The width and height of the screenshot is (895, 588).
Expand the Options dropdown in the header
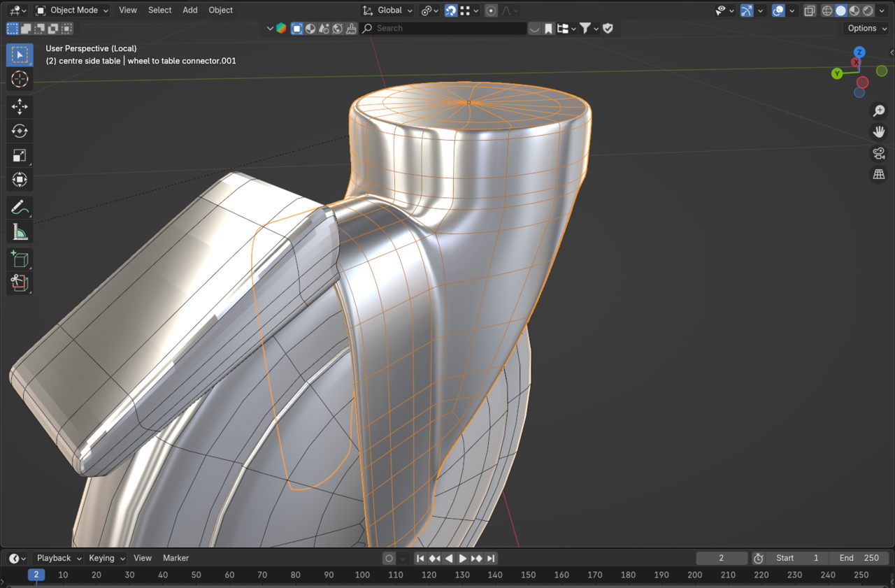[865, 28]
